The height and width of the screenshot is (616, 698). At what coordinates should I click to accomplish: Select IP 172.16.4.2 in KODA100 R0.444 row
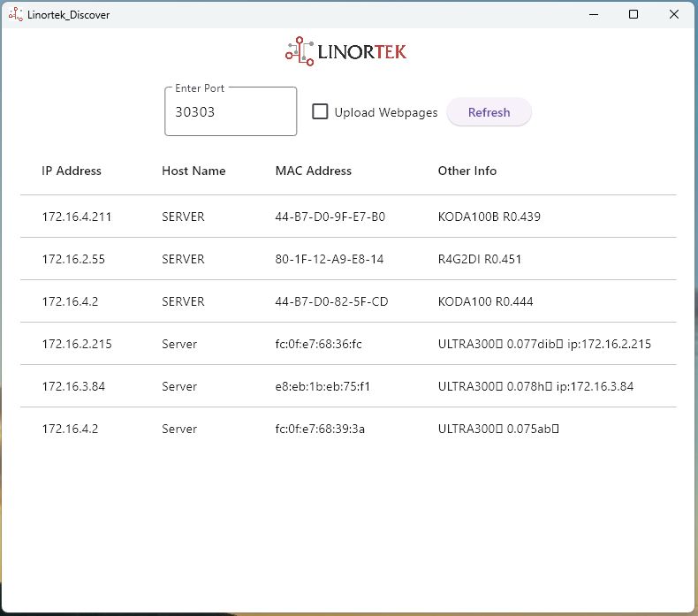coord(70,301)
